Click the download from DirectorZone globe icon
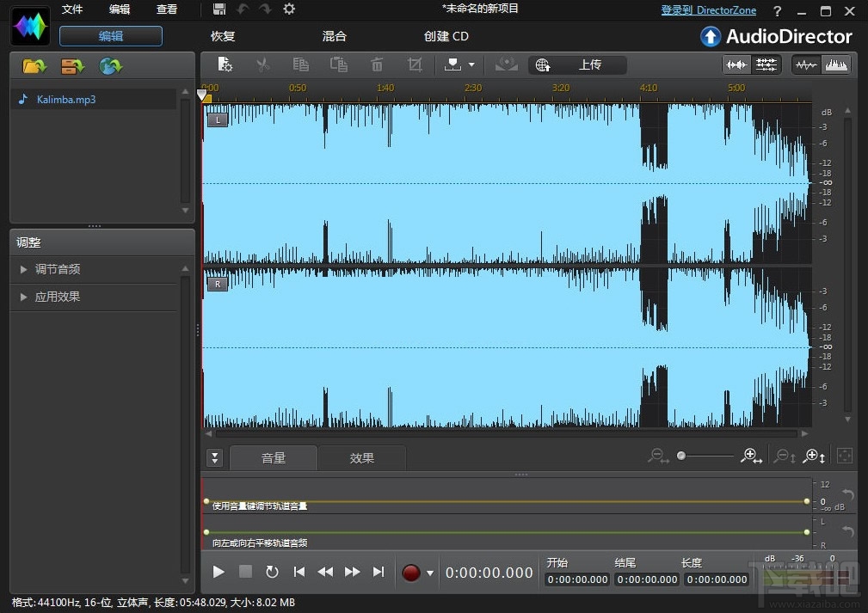The width and height of the screenshot is (868, 613). [110, 66]
